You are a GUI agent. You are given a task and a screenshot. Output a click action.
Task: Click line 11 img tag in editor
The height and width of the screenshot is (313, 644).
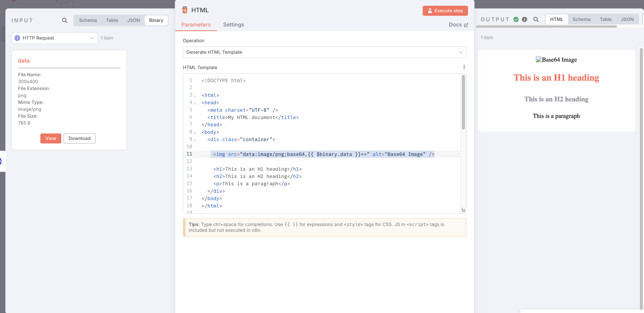324,154
